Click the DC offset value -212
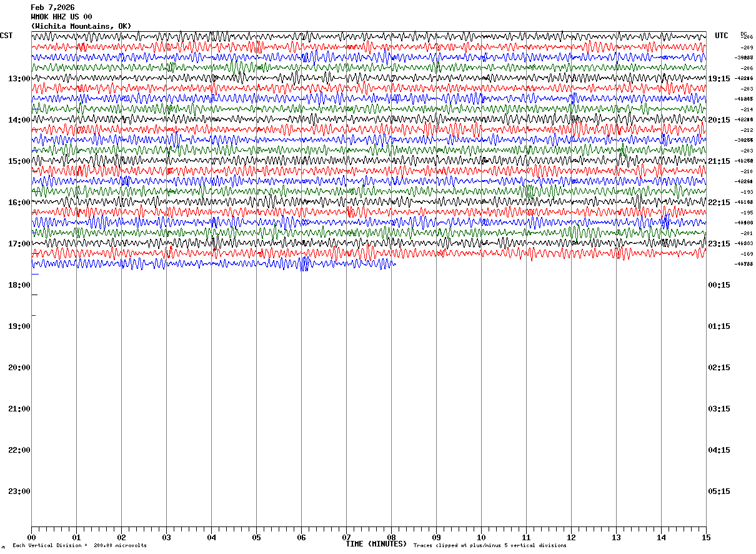756x554 pixels. [x=747, y=130]
